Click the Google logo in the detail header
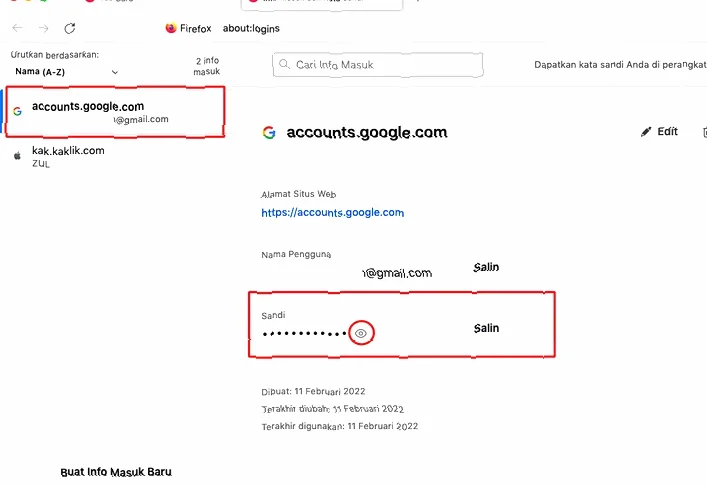This screenshot has height=484, width=707. coord(269,132)
